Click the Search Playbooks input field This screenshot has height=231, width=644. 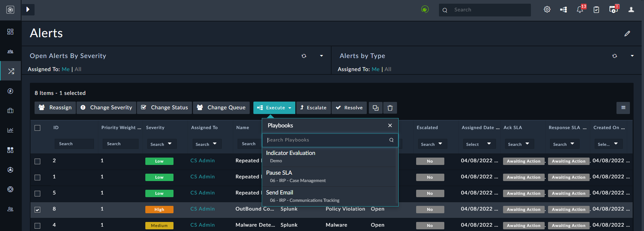coord(330,140)
